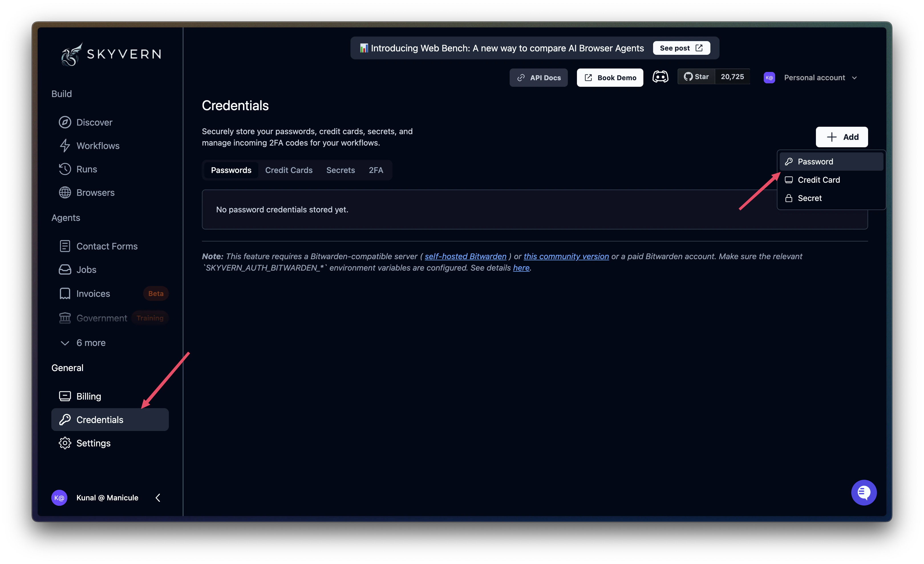Open the Runs history icon
The height and width of the screenshot is (564, 924).
click(65, 169)
